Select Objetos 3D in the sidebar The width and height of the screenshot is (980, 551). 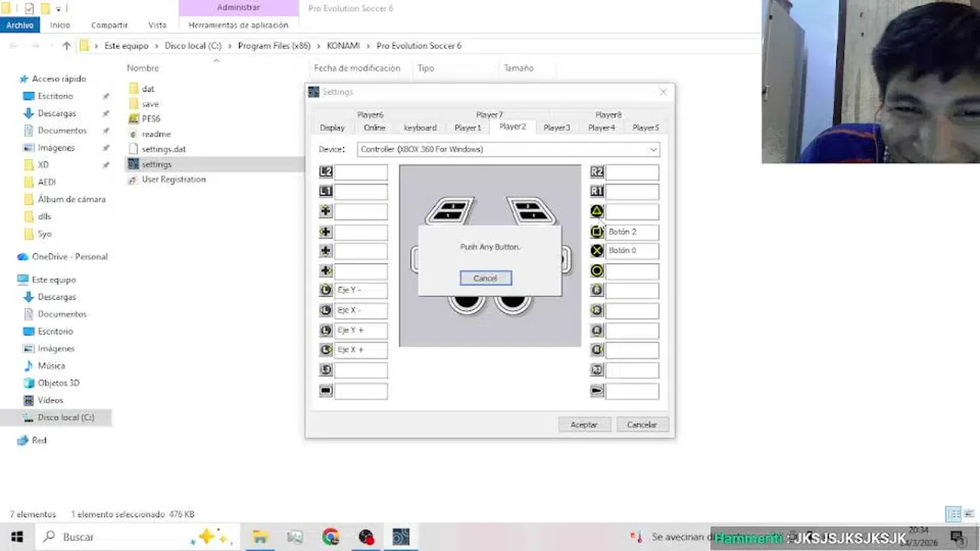tap(58, 383)
